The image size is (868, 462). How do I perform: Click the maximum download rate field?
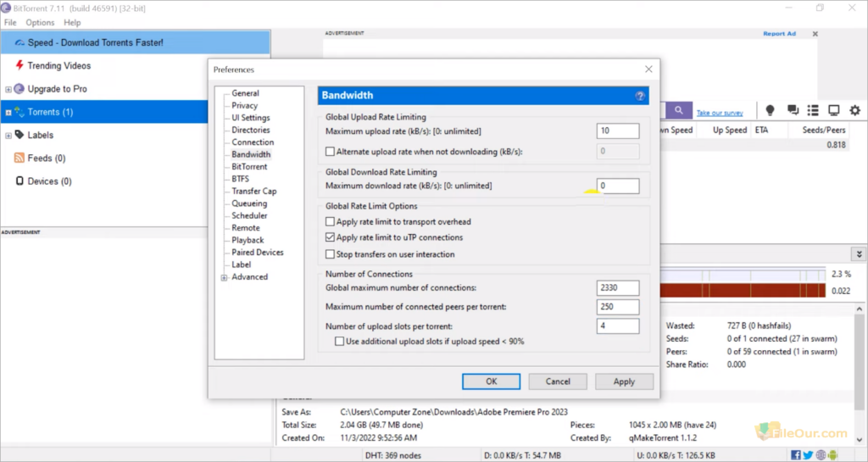[618, 186]
